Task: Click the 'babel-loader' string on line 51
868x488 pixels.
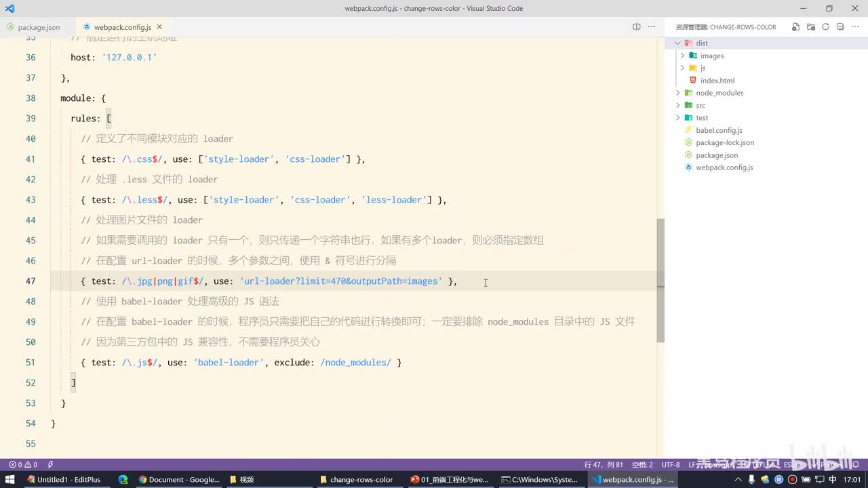Action: (x=229, y=363)
